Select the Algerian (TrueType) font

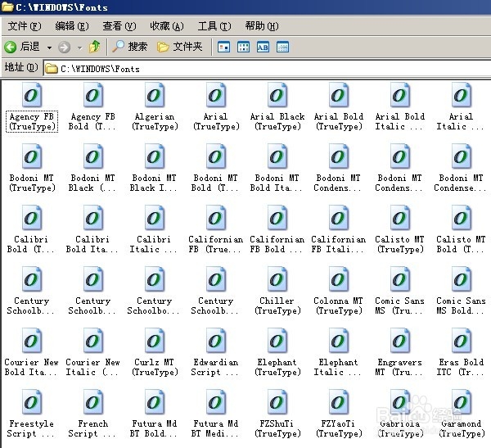coord(155,106)
